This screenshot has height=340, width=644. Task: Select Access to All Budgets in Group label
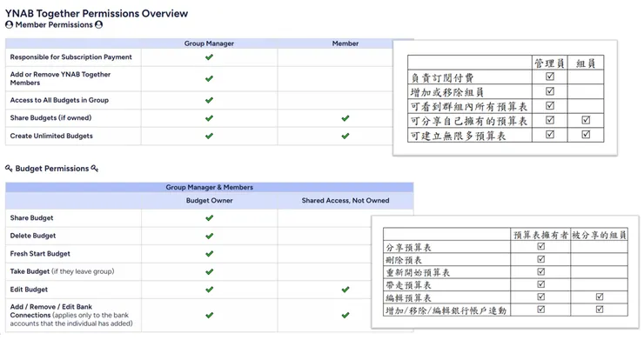pos(59,100)
